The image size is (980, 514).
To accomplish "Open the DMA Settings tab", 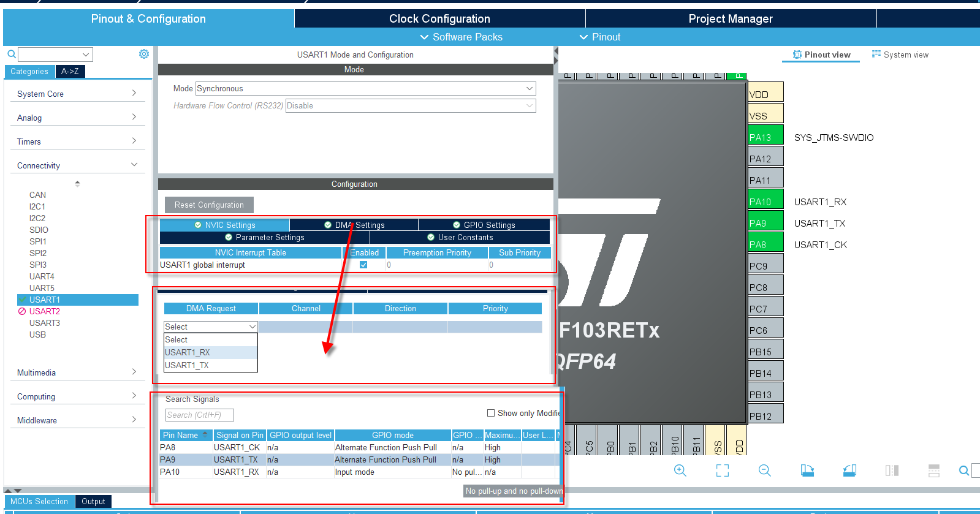I will click(354, 225).
